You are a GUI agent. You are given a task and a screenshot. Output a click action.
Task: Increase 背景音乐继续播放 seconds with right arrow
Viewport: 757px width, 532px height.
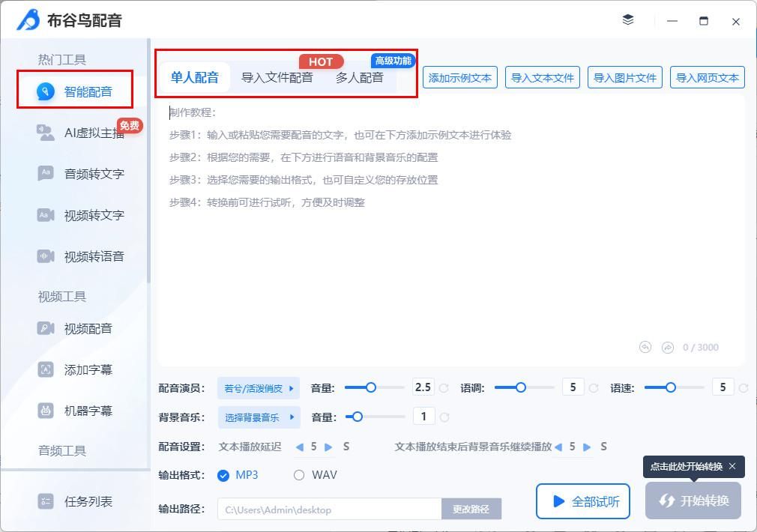[x=587, y=447]
